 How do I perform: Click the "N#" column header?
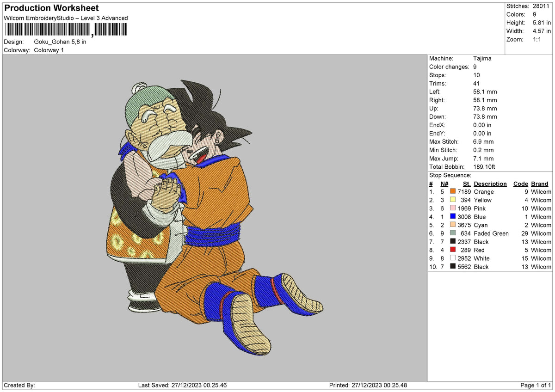pos(444,184)
